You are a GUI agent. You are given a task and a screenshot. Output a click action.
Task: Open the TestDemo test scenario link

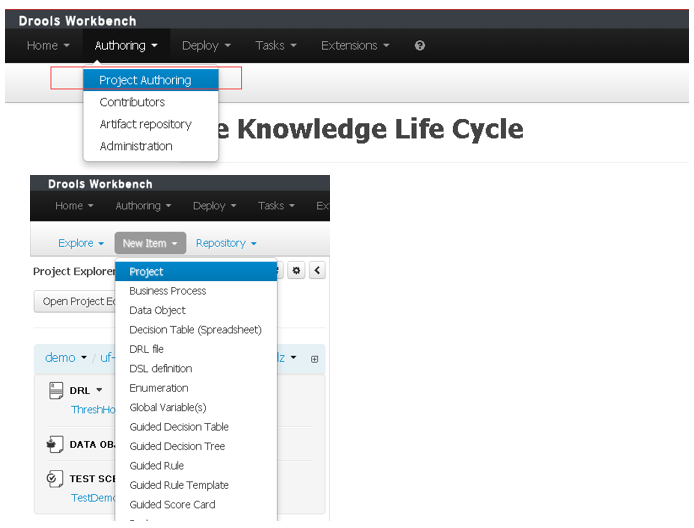93,498
